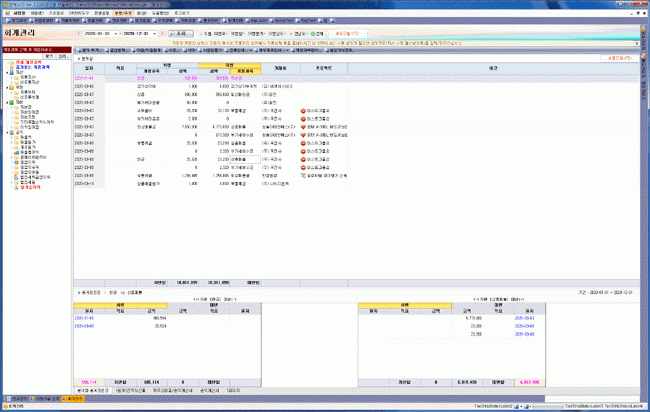Screen dimensions: 650x412
Task: Click the 자본 tree node icon
Action: click(12, 102)
